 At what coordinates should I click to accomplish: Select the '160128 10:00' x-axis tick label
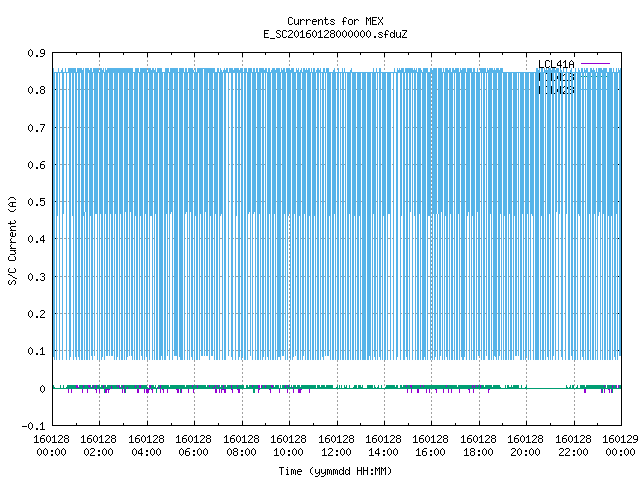tap(288, 446)
